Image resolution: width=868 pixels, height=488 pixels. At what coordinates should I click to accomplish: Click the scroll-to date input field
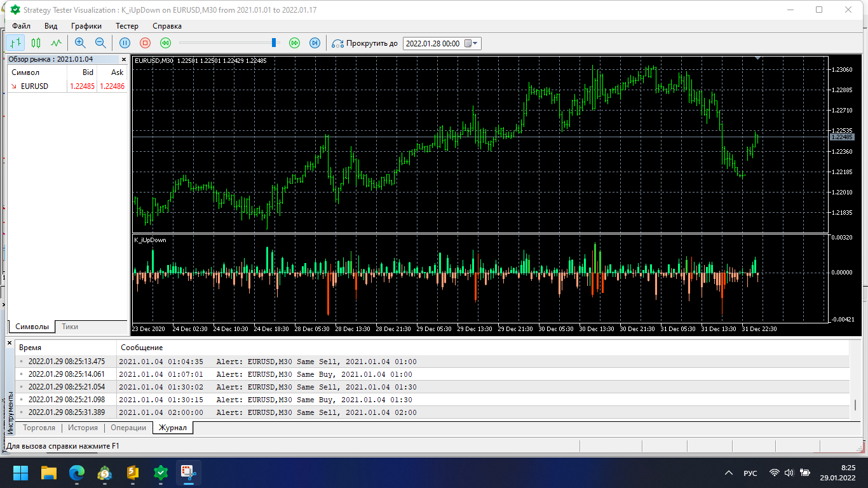433,43
